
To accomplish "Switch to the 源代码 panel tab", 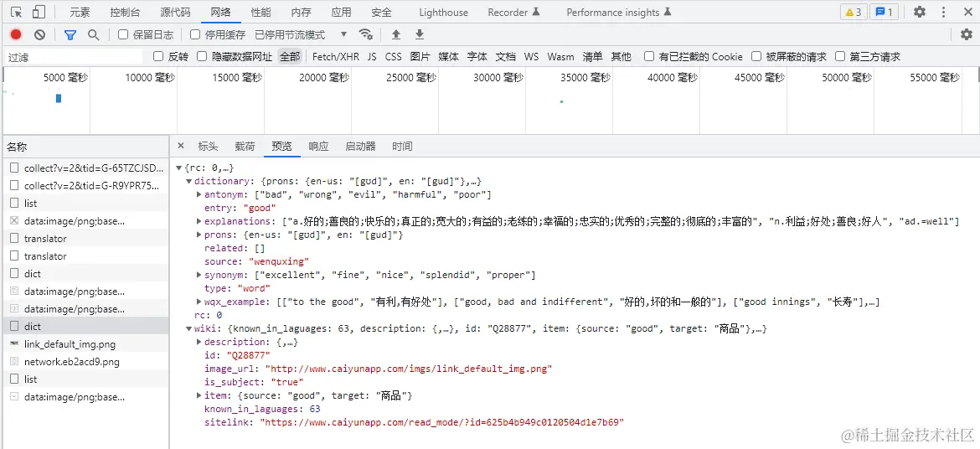I will [175, 12].
